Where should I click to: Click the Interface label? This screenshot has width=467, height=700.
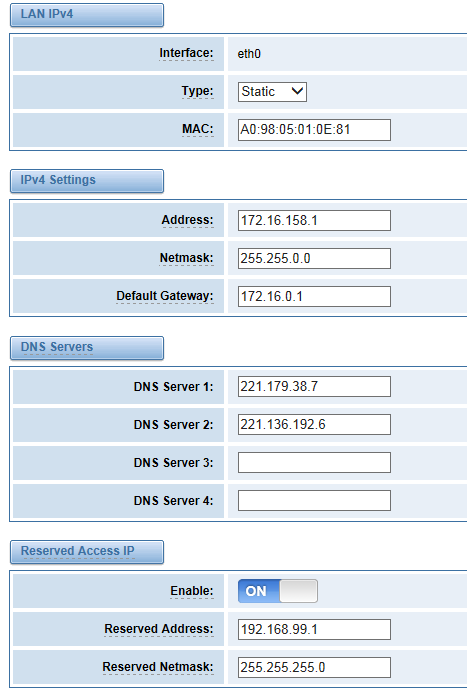click(x=186, y=53)
